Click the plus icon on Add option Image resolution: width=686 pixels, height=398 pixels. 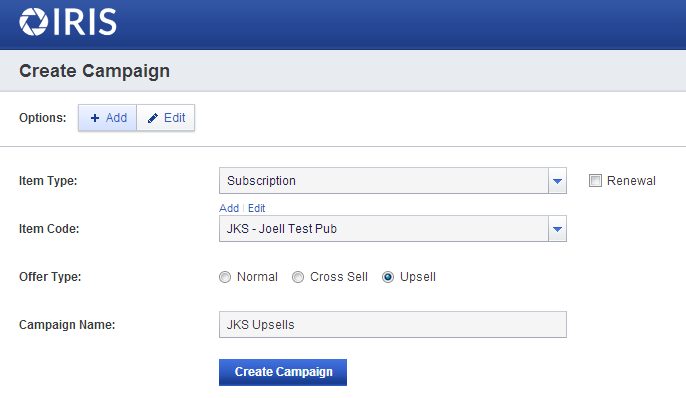(94, 118)
